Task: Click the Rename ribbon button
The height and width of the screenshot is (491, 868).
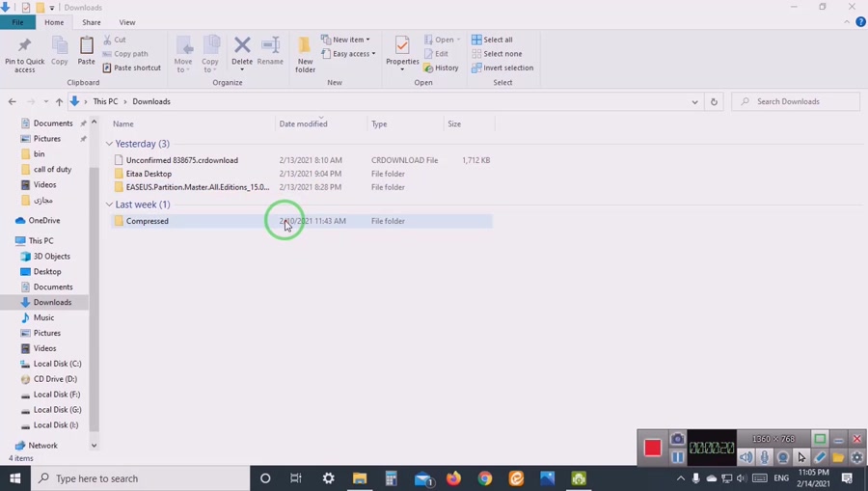Action: 270,51
